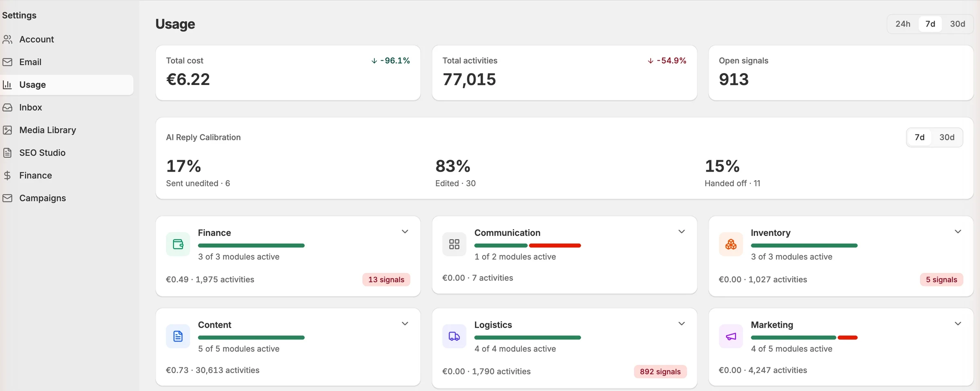Expand the Content card chevron
980x391 pixels.
(x=405, y=324)
